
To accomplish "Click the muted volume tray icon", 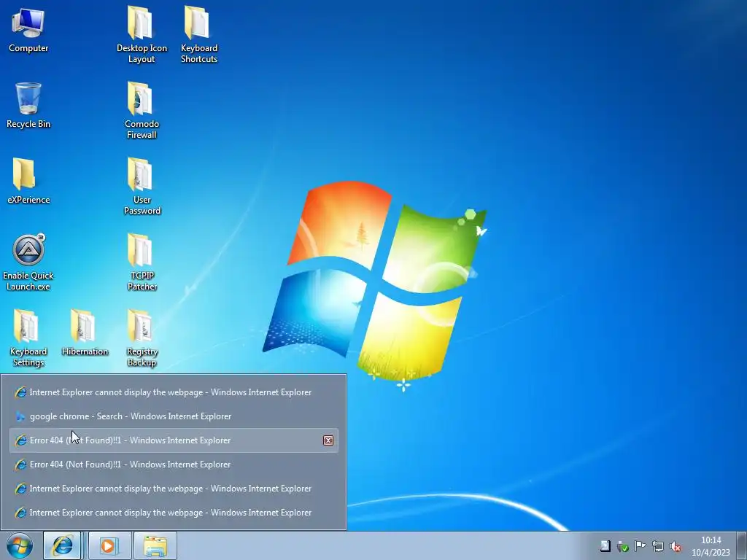I will (x=675, y=546).
